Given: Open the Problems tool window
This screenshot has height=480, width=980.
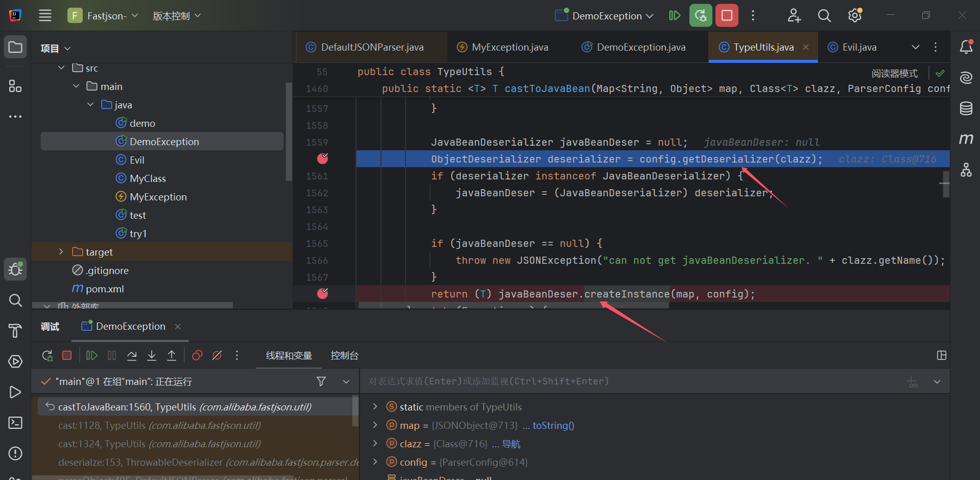Looking at the screenshot, I should [15, 453].
